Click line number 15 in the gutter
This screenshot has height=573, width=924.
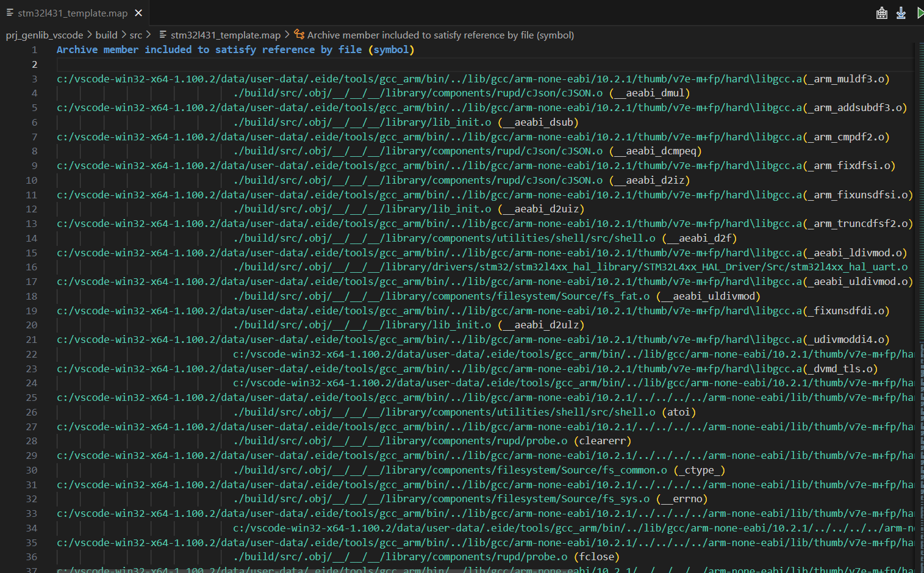click(31, 253)
